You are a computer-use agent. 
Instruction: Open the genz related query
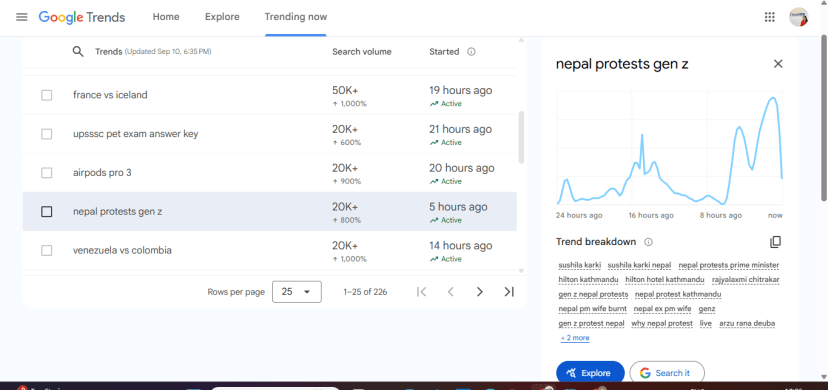[x=707, y=309]
